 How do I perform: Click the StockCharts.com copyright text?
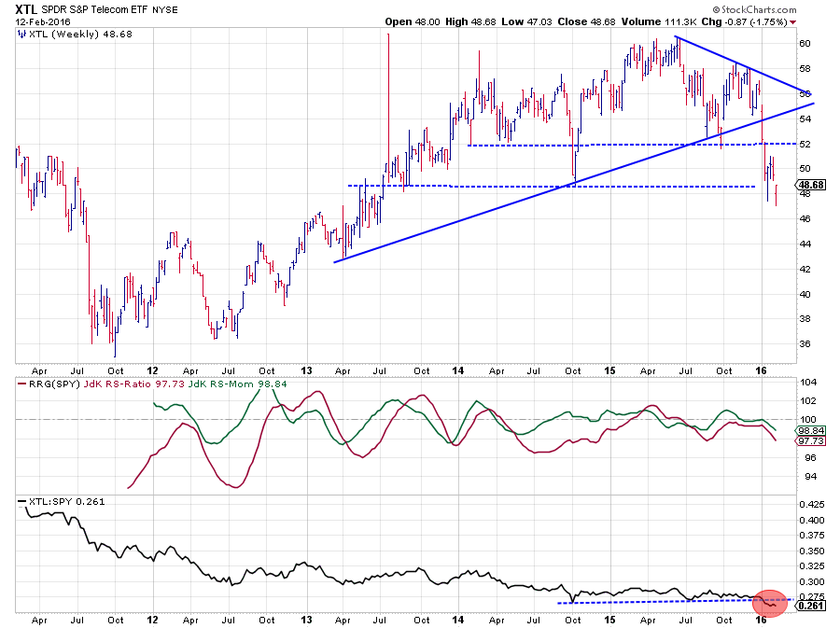[754, 9]
